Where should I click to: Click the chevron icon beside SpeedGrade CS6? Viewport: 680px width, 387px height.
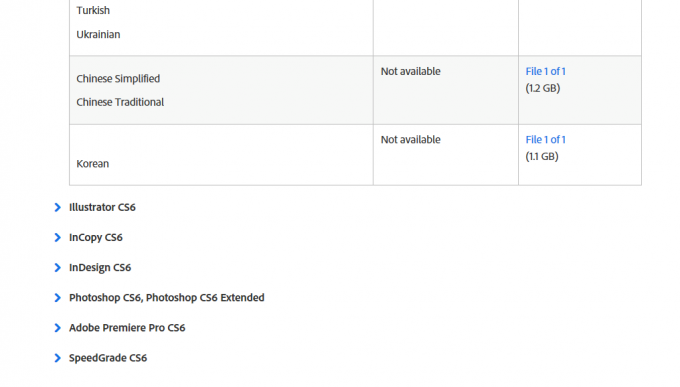coord(58,358)
